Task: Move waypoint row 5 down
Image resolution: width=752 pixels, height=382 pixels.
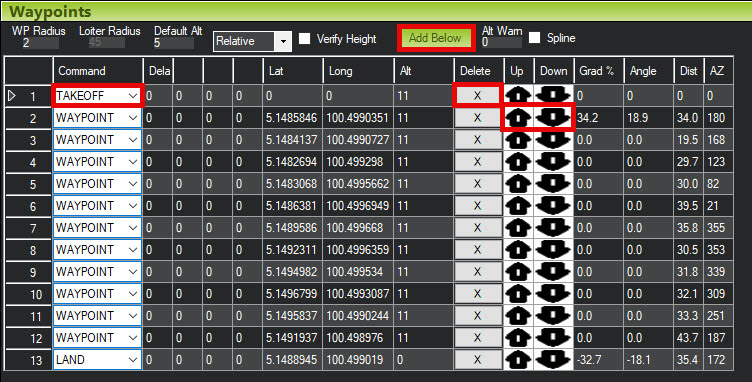Action: coord(553,184)
